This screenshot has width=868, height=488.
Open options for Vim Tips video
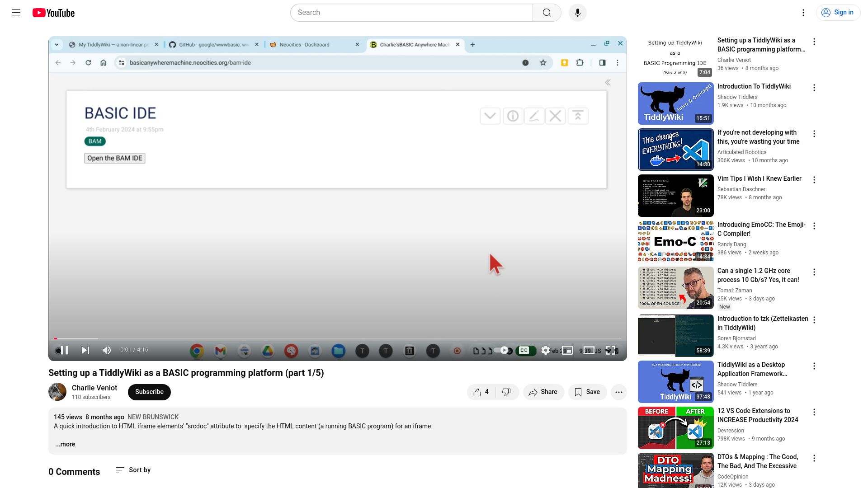(x=814, y=180)
